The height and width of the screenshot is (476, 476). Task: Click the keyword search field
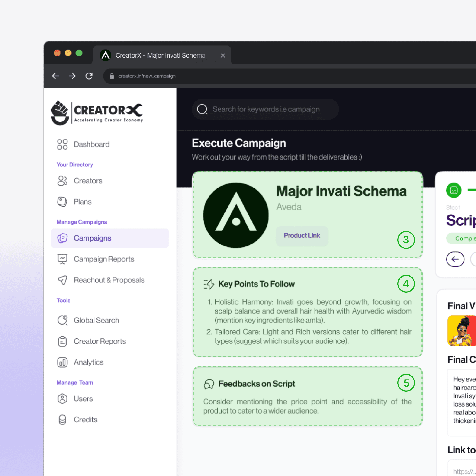click(265, 109)
